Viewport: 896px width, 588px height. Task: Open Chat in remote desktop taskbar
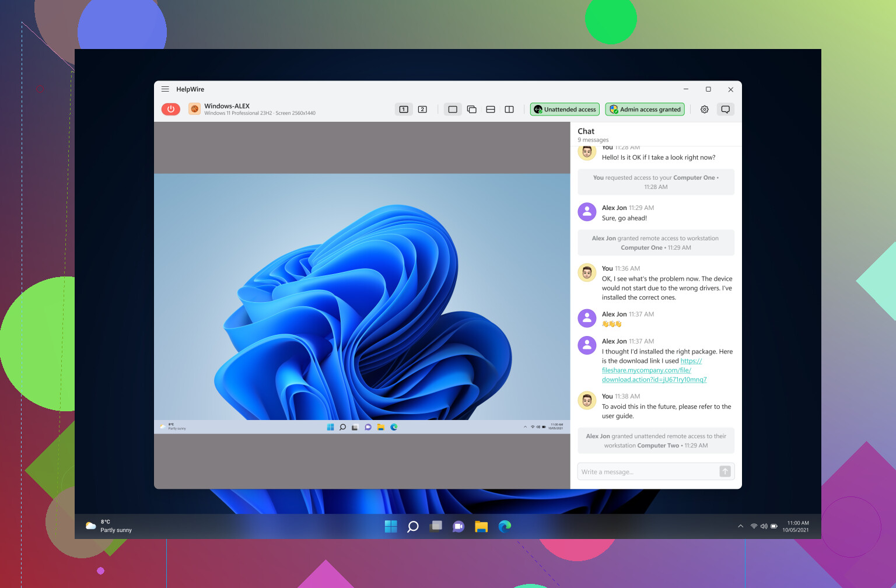click(368, 427)
